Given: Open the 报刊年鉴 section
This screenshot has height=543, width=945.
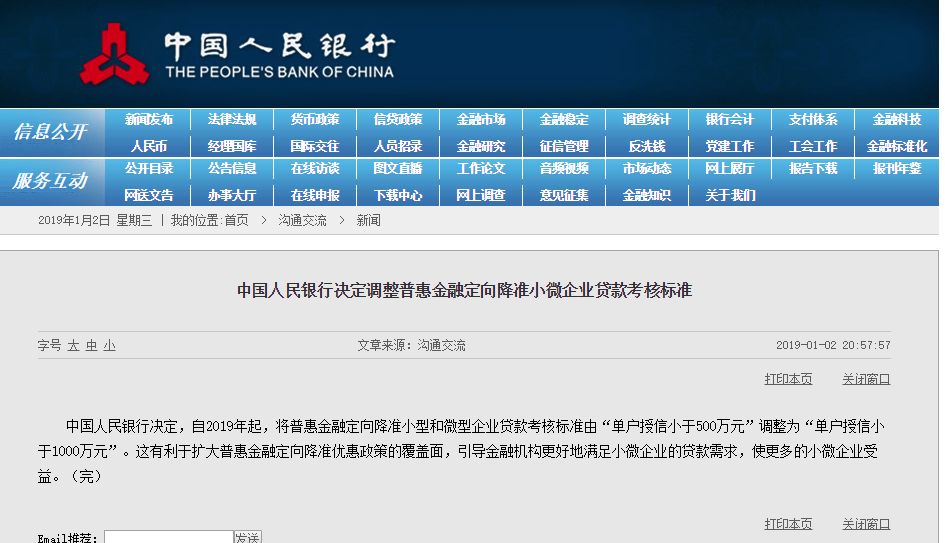Looking at the screenshot, I should pos(897,169).
